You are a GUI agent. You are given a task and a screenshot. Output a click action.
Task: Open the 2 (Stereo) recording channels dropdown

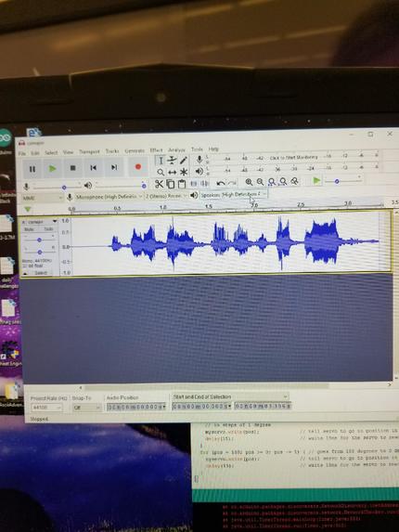point(166,196)
